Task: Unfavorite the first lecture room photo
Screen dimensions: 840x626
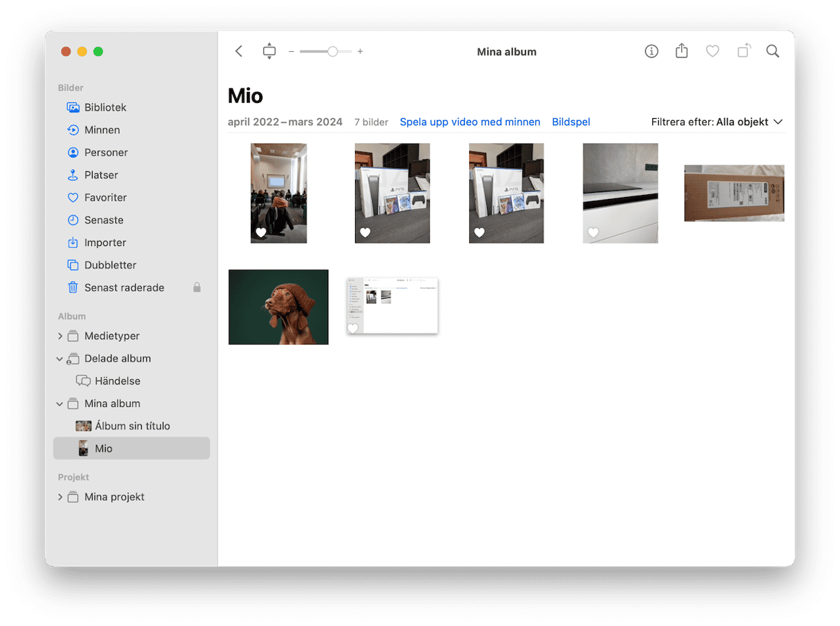Action: (261, 233)
